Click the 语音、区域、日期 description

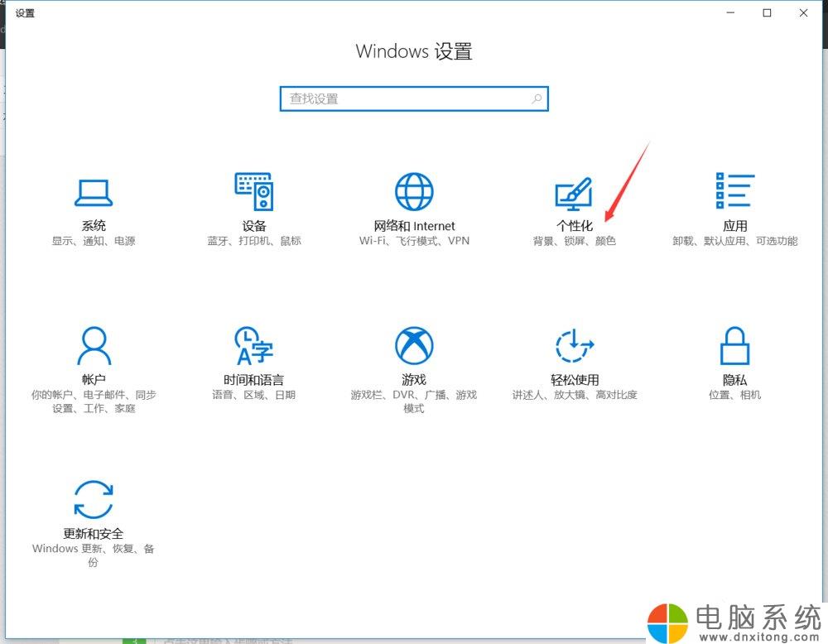(254, 395)
